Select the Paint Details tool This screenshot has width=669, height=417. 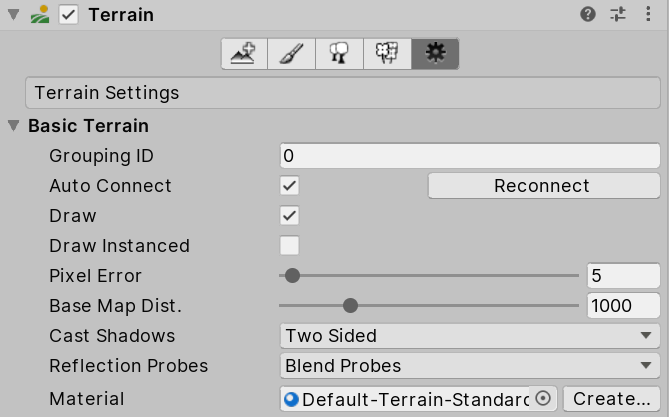387,54
